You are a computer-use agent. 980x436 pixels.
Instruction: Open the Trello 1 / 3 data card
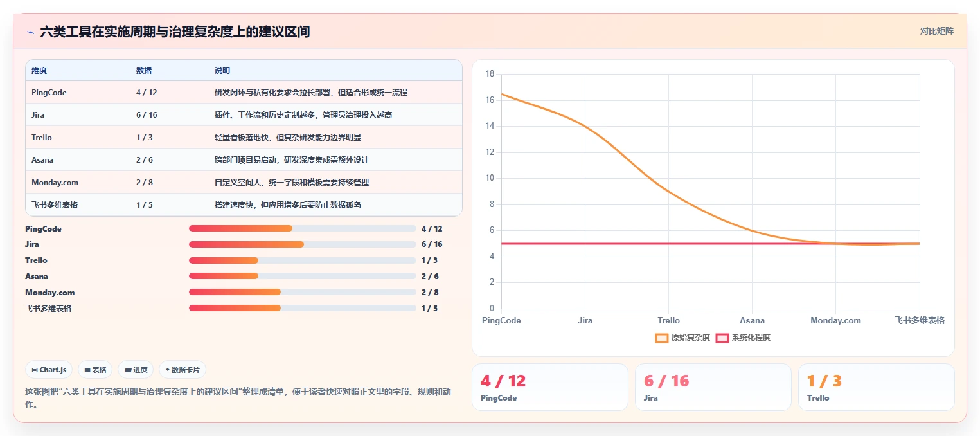(x=877, y=387)
